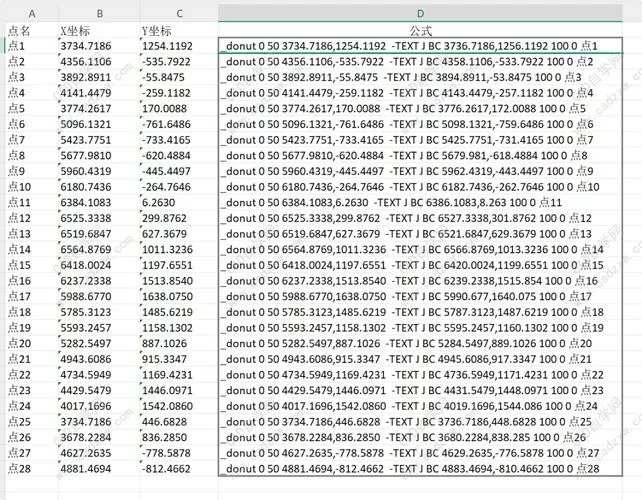Select cell with value 1542.0860
Screen dimensions: 642x500
tap(179, 406)
